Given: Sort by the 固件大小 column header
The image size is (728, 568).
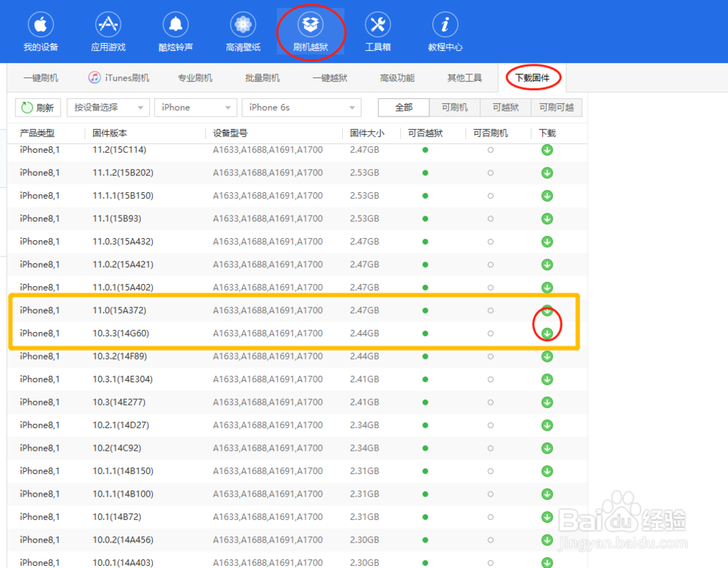Looking at the screenshot, I should [x=367, y=133].
